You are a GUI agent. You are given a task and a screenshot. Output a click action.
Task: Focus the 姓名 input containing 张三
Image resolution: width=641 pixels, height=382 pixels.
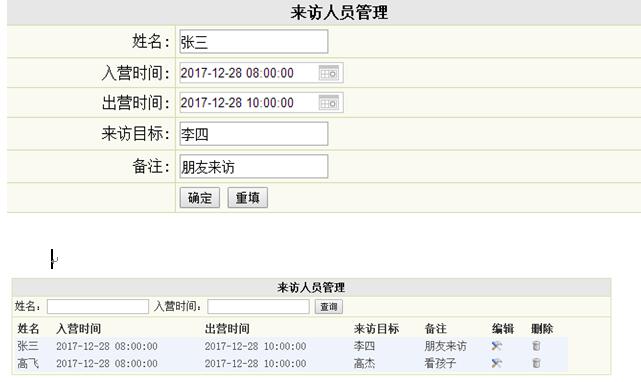point(254,42)
